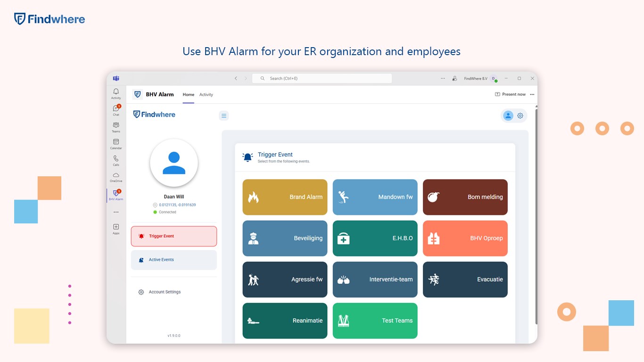Toggle the hamburger menu button

pyautogui.click(x=224, y=115)
